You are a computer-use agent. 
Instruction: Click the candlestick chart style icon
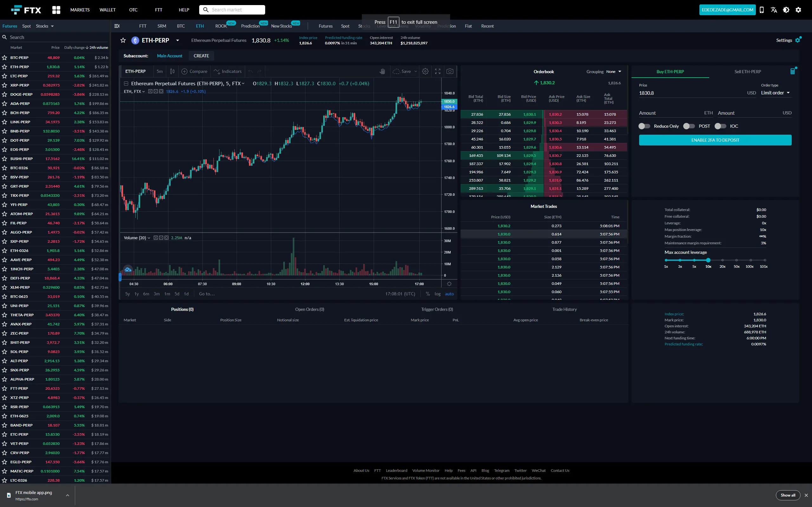click(x=172, y=71)
